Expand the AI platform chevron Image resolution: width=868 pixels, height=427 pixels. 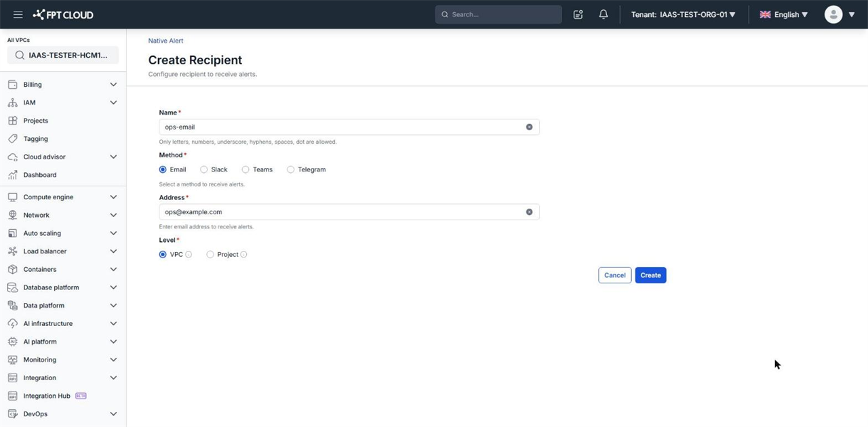click(x=113, y=342)
